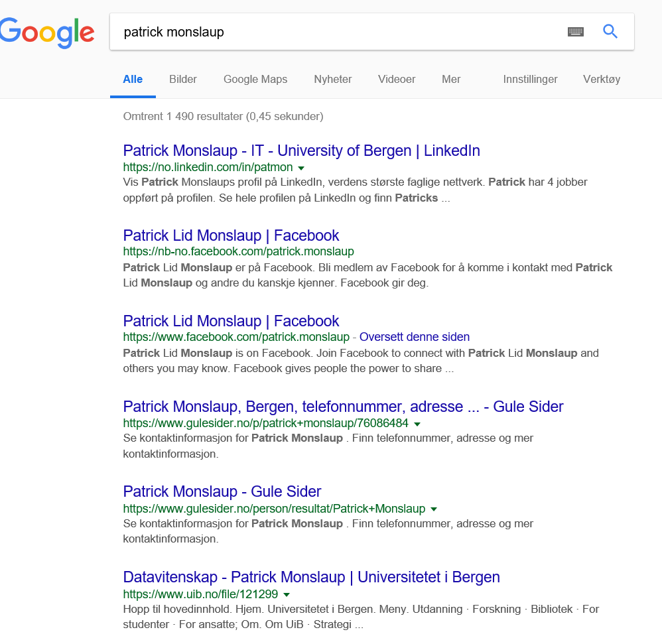
Task: Open Innstillinger menu
Action: [530, 80]
